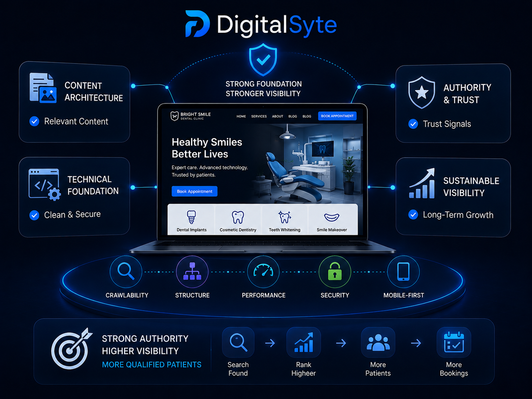Click the Dental Implants icon
Screen dimensions: 532x399
(x=191, y=217)
